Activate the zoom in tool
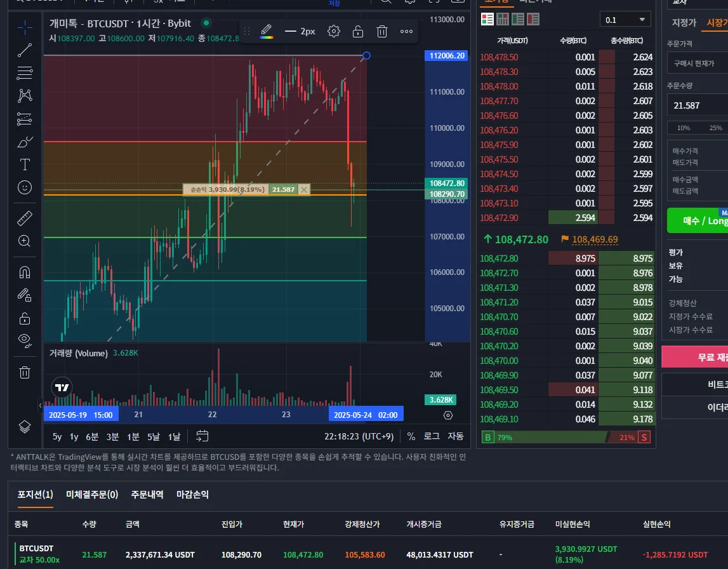This screenshot has height=569, width=728. (x=25, y=241)
